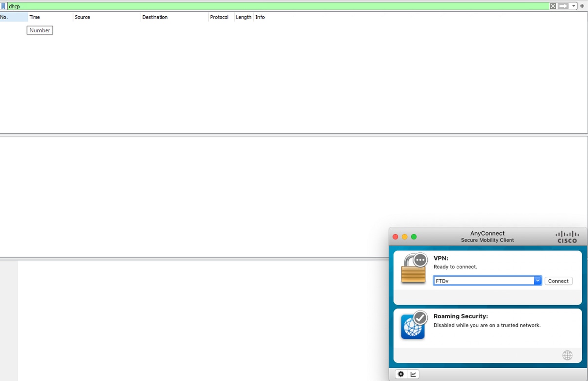Sort packets by the Info column
This screenshot has height=381, width=588.
420,17
